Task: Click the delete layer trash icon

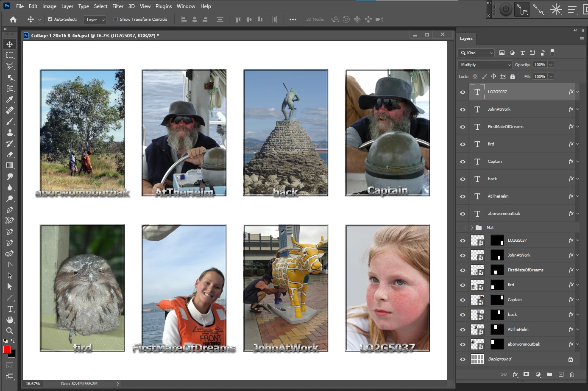Action: tap(572, 374)
